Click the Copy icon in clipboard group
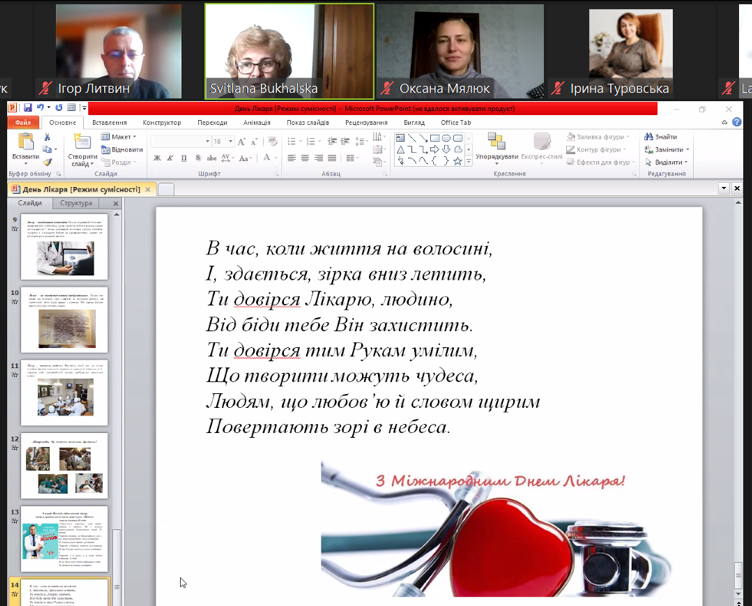Image resolution: width=752 pixels, height=606 pixels. tap(47, 150)
